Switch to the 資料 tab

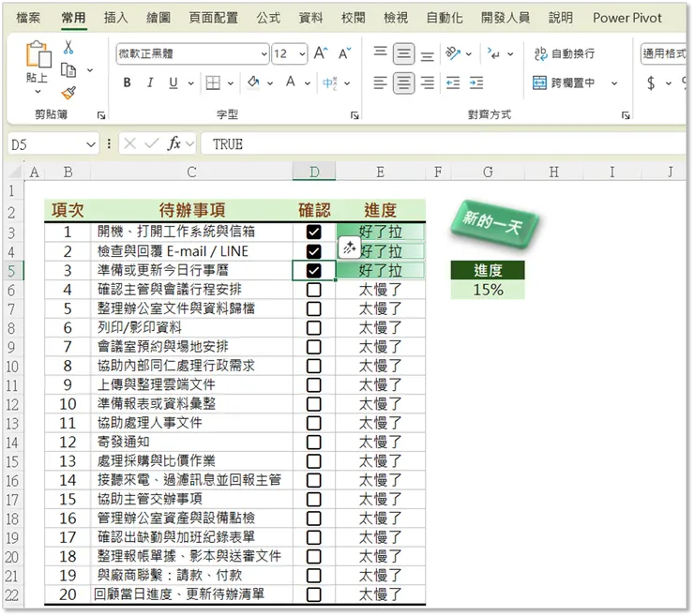(310, 18)
